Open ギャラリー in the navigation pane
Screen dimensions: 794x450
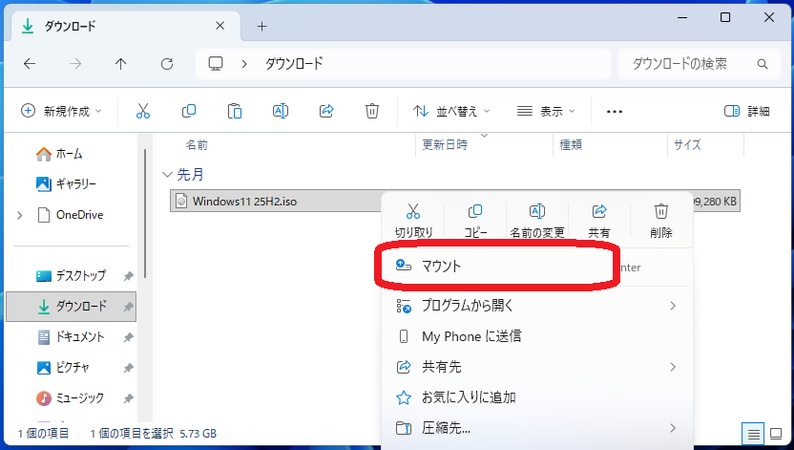point(66,184)
